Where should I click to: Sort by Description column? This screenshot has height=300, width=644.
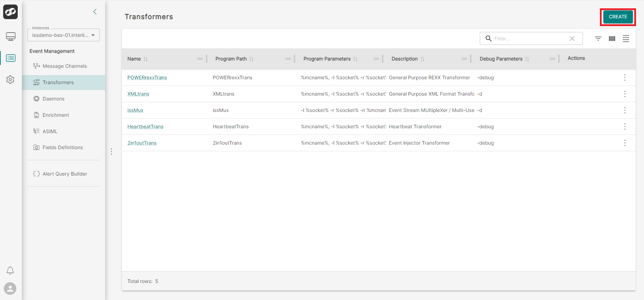(x=423, y=59)
